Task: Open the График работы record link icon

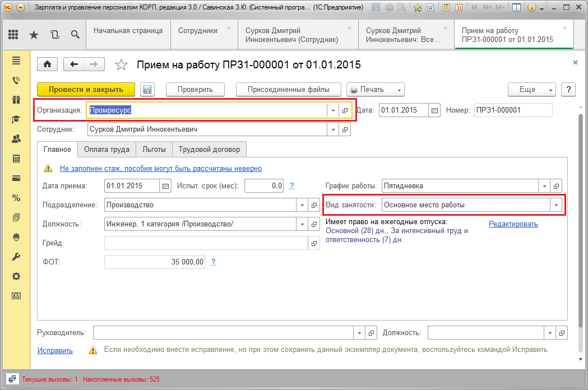Action: 556,186
